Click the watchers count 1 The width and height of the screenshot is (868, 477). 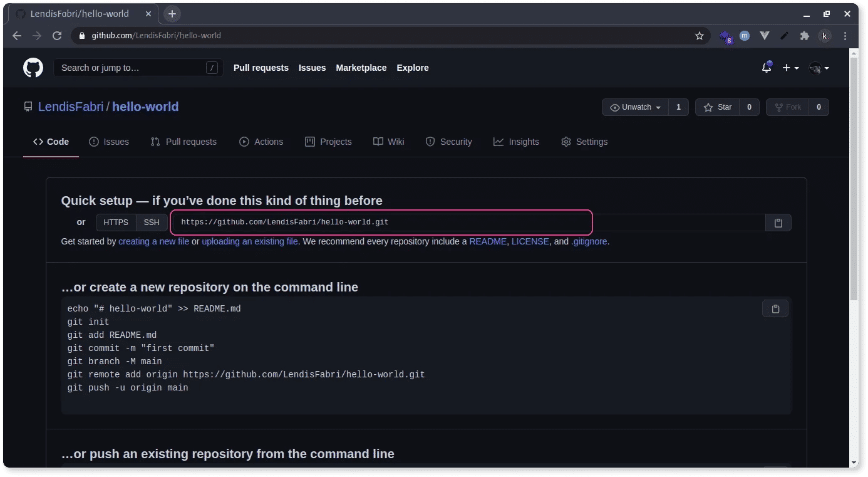(x=678, y=107)
